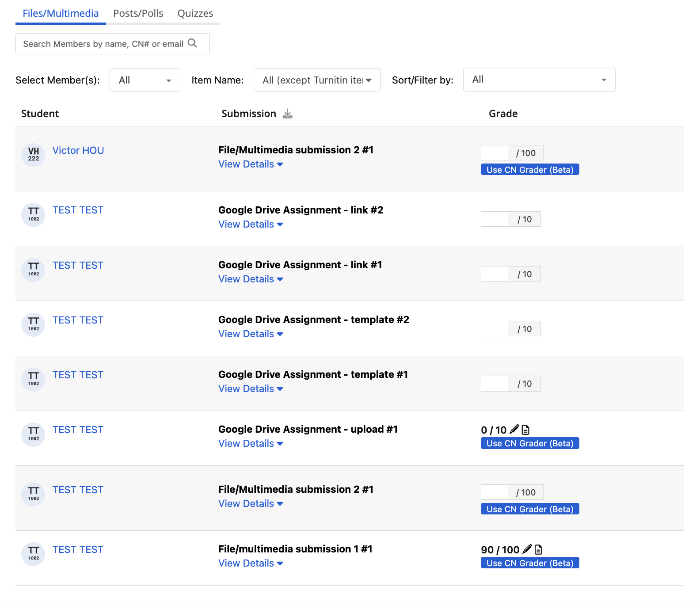Click the 0 / 10 grade text
700x609 pixels.
tap(494, 430)
